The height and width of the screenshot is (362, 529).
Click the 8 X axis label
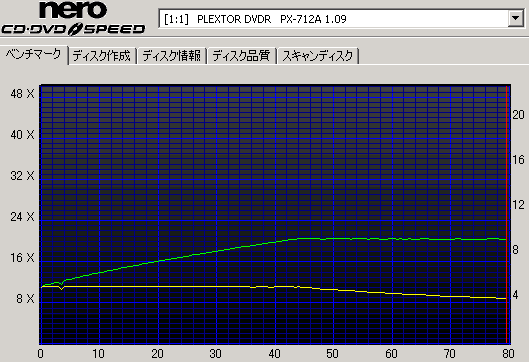(x=25, y=299)
